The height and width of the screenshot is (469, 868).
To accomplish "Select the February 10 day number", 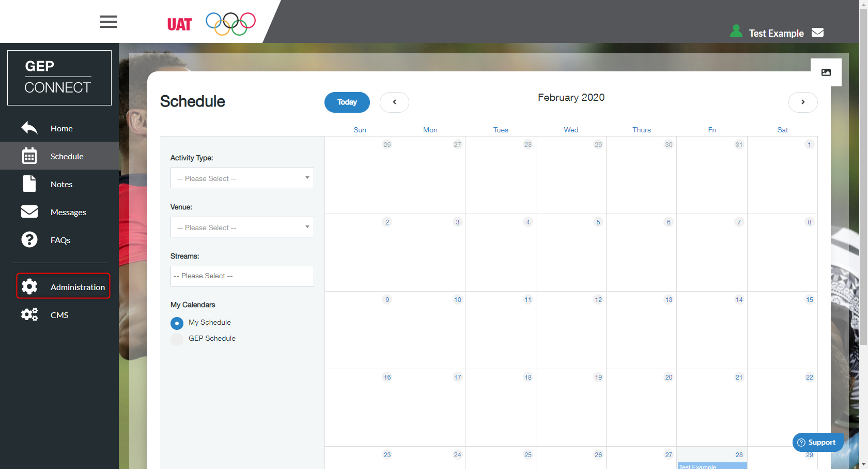I will coord(457,299).
